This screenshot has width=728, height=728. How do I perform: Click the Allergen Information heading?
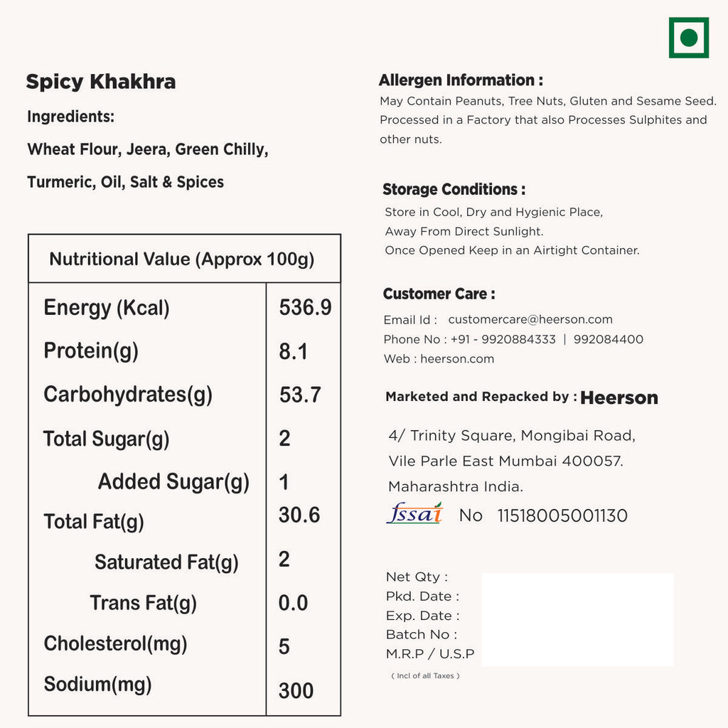coord(461,80)
